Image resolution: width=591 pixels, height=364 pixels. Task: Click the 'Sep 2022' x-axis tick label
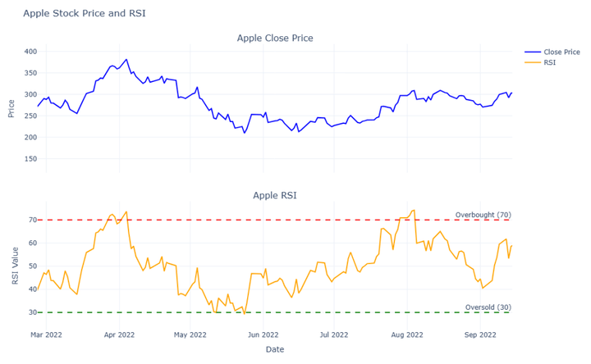point(480,334)
